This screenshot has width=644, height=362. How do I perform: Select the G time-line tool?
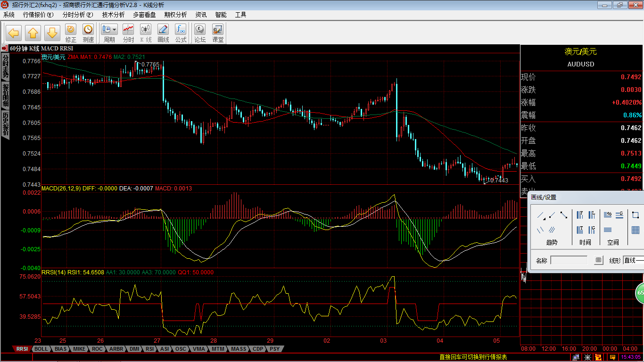tap(592, 230)
